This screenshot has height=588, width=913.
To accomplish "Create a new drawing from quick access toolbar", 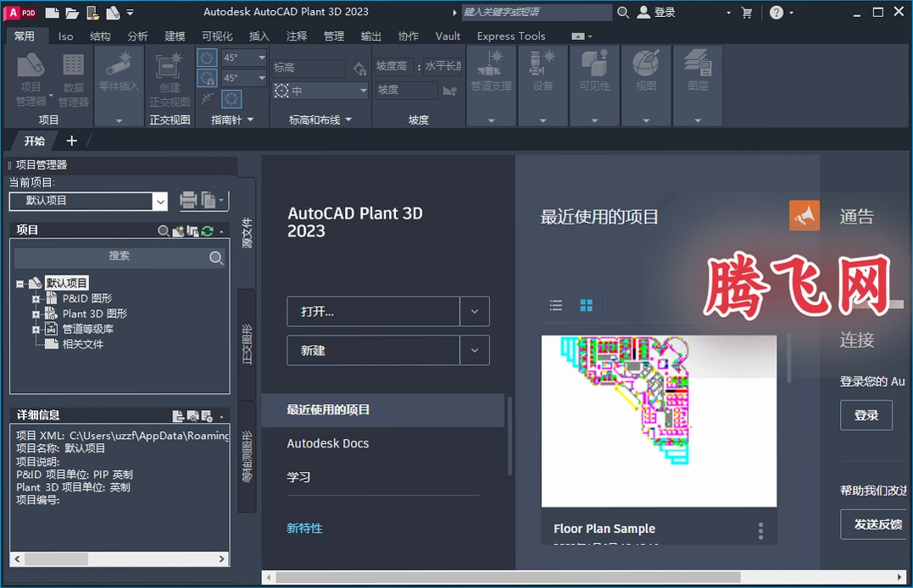I will tap(52, 12).
